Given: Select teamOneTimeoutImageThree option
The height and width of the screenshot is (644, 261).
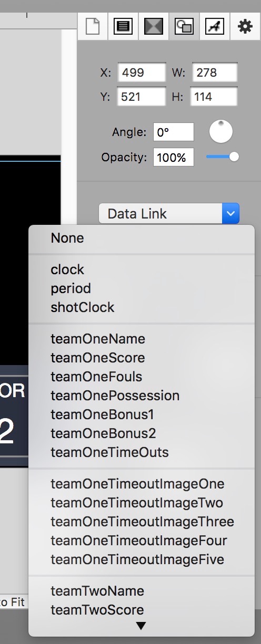Looking at the screenshot, I should coord(141,522).
